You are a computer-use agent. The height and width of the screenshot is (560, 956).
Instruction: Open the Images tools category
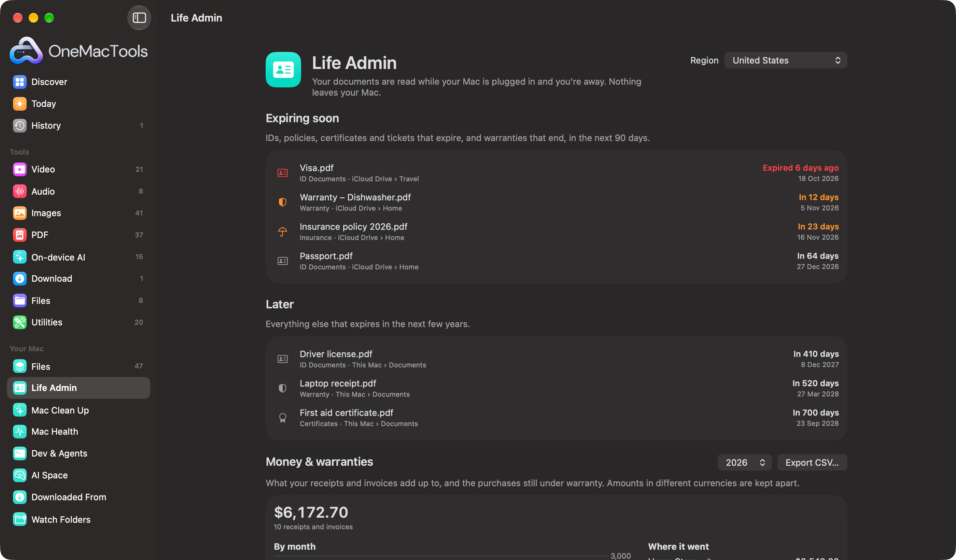(79, 213)
